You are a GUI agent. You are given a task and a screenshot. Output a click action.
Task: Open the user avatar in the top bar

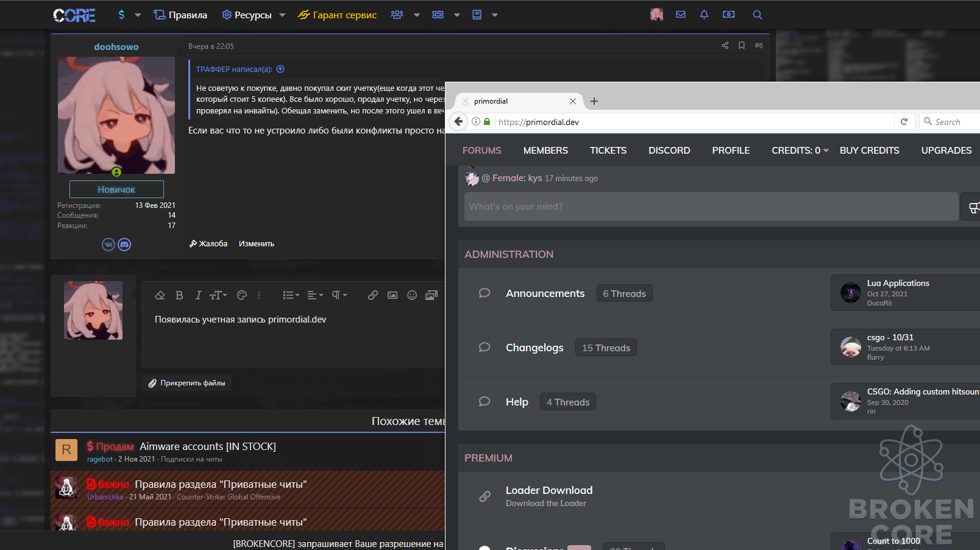[656, 15]
